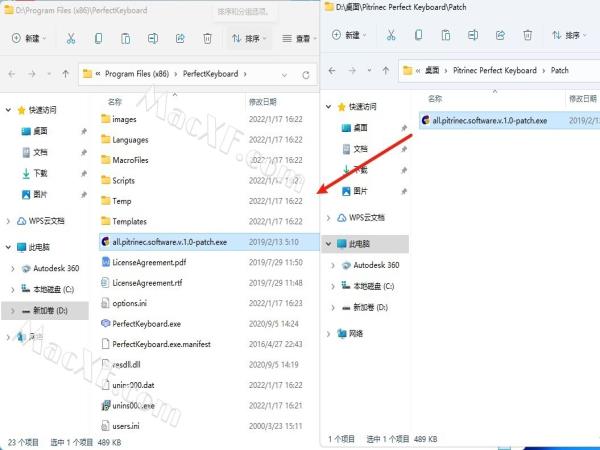The height and width of the screenshot is (450, 600).
Task: Go back in PerfectKeyboard window
Action: (12, 74)
